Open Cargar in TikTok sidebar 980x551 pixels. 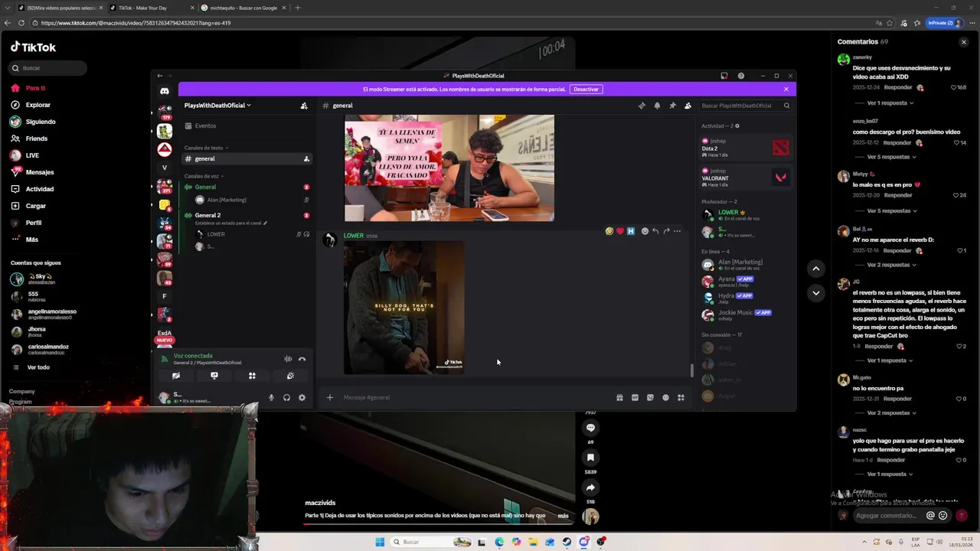click(36, 206)
